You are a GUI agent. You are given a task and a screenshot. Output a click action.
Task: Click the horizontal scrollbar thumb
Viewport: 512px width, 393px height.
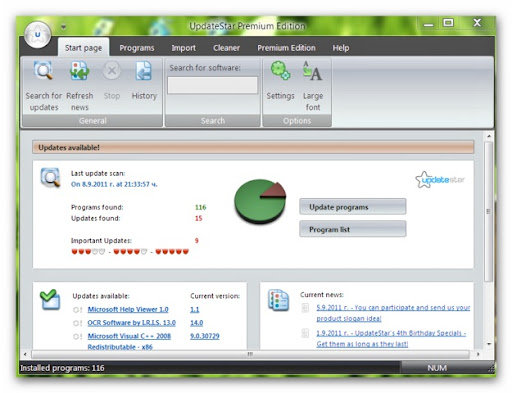coord(250,354)
